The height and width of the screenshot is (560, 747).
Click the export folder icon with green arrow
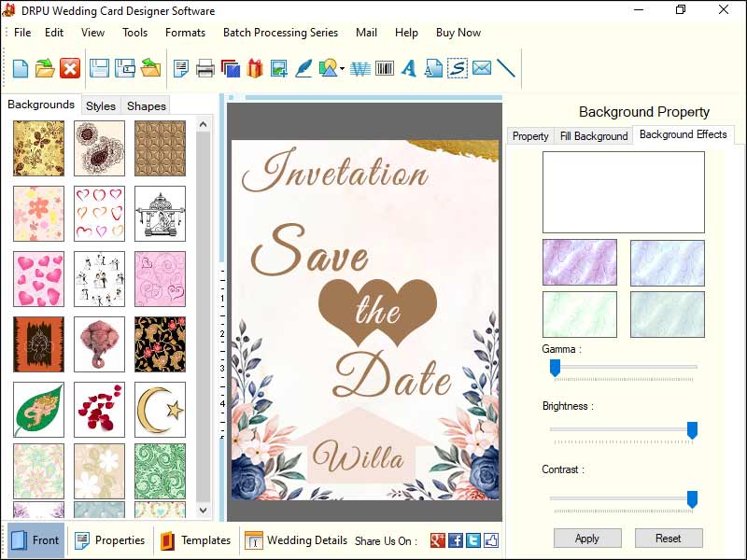point(150,68)
